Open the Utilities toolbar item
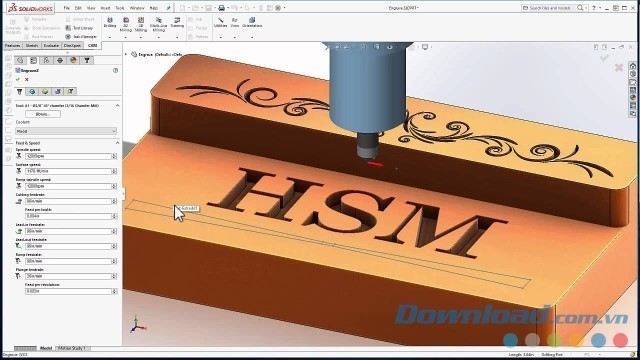The image size is (640, 360). coord(220,22)
